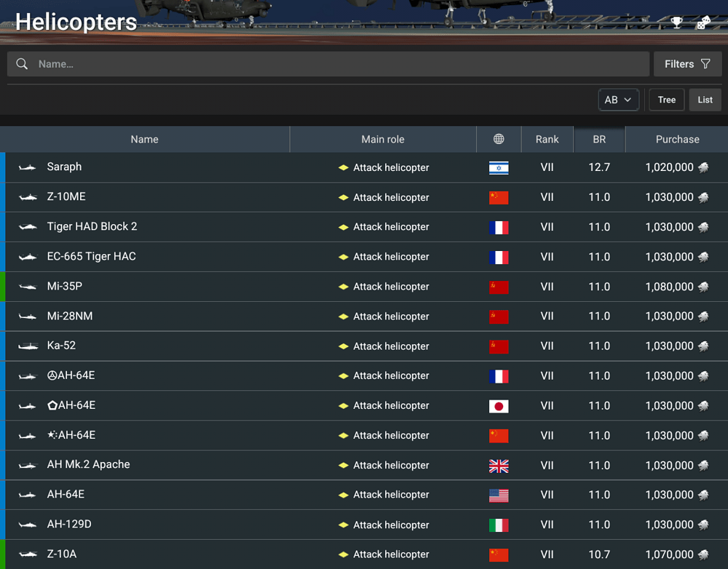728x569 pixels.
Task: Open the Z-10ME helicopter entry
Action: click(364, 197)
